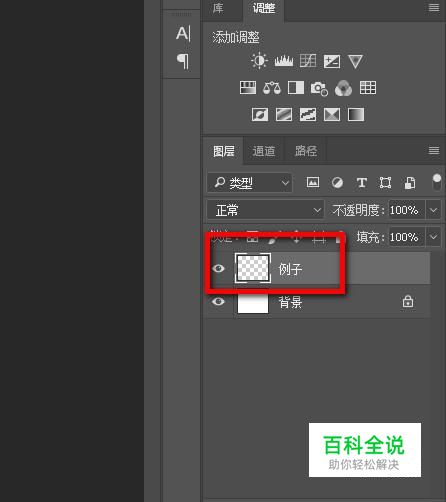Switch to the 路径 tab
Viewport: 446px width, 502px height.
(306, 151)
